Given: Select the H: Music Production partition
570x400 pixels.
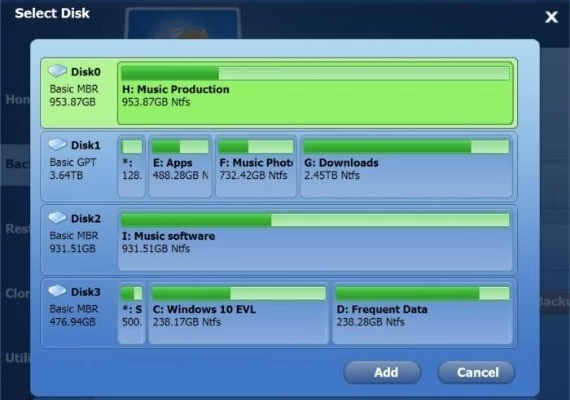Looking at the screenshot, I should tap(315, 93).
